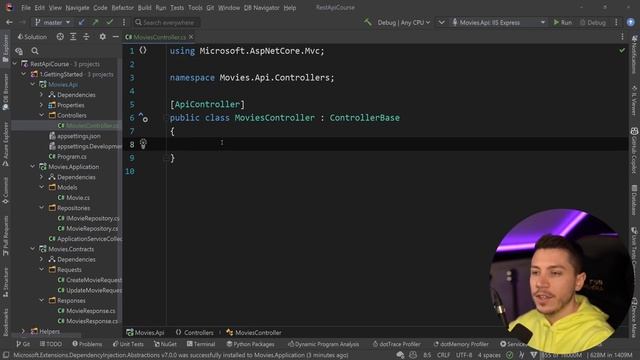Viewport: 640px width, 360px height.
Task: Open the VCS more-actions kebab menu
Action: [x=124, y=22]
